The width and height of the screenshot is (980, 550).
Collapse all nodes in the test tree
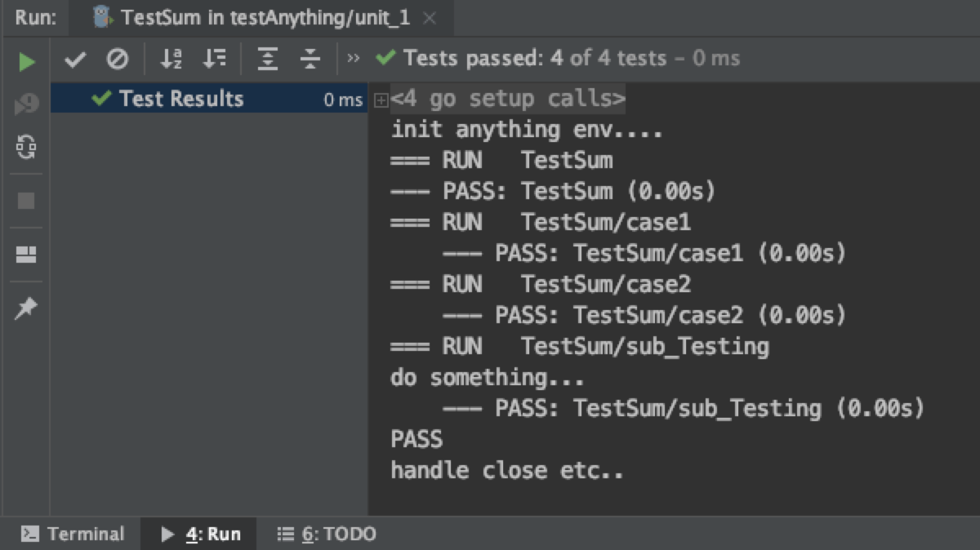pyautogui.click(x=310, y=59)
